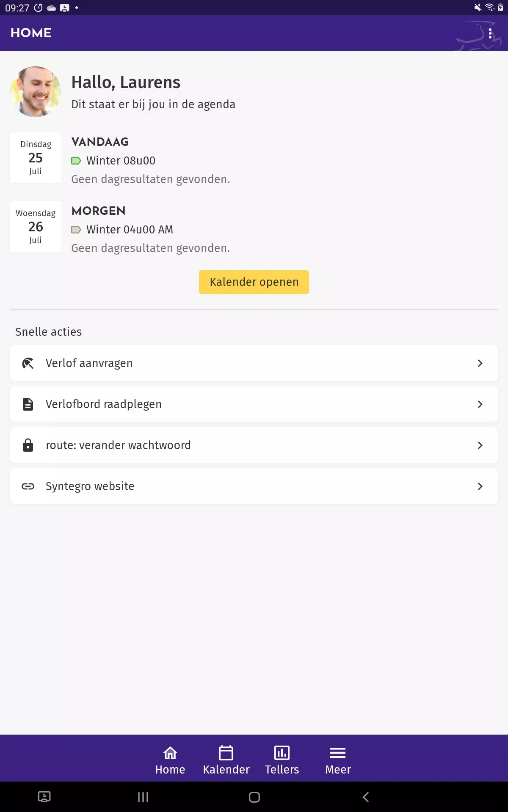Go back with the system back arrow
This screenshot has height=812, width=508.
click(x=366, y=797)
